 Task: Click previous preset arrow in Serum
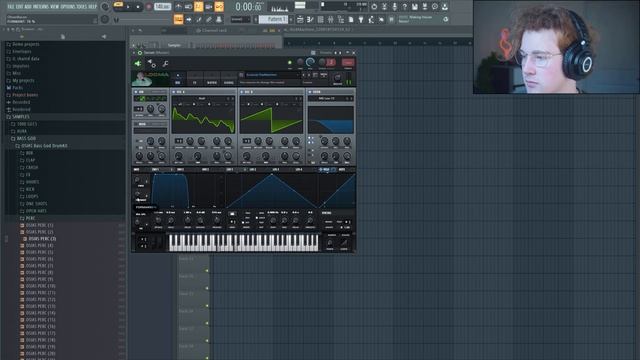(x=304, y=75)
